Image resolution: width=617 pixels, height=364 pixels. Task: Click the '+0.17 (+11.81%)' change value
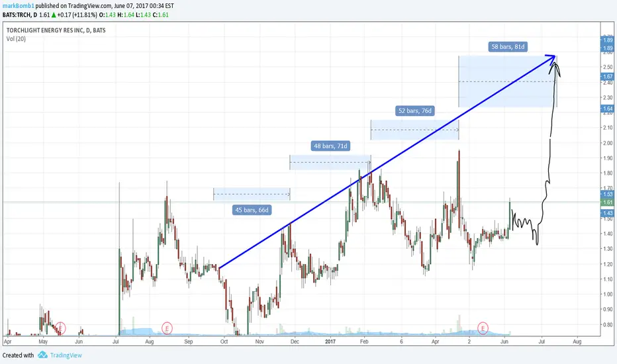77,15
